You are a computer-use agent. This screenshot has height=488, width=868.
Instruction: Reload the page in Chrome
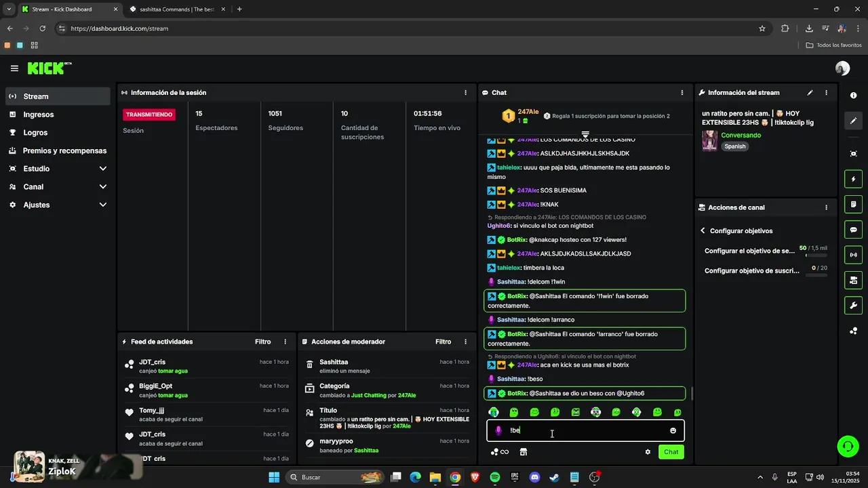tap(42, 28)
